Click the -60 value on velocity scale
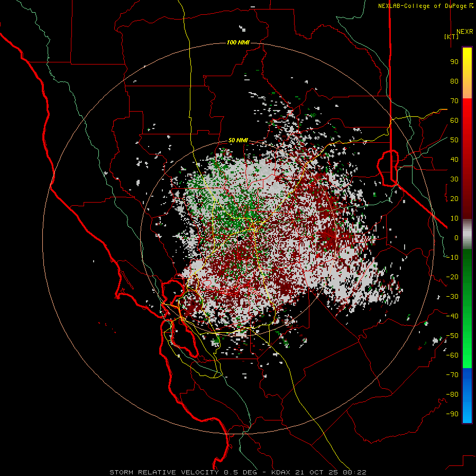 (x=452, y=355)
